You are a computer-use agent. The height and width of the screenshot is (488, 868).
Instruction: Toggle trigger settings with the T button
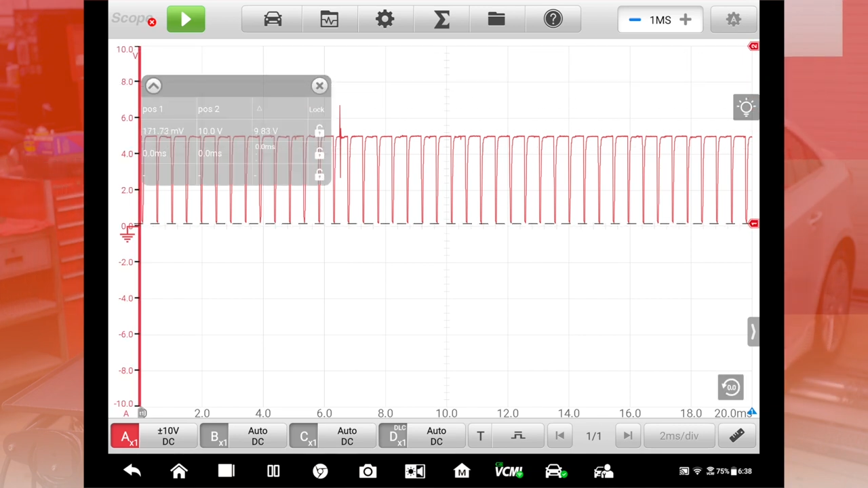pos(480,436)
